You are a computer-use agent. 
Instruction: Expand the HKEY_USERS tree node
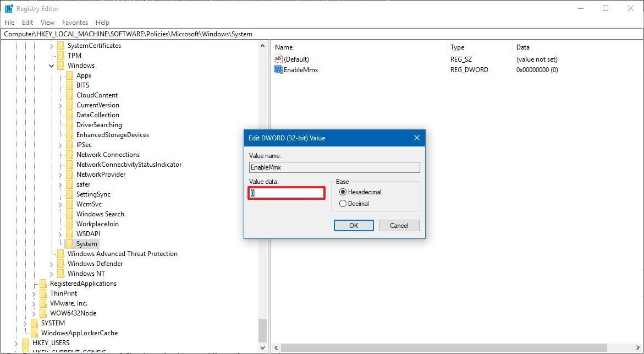(x=16, y=342)
